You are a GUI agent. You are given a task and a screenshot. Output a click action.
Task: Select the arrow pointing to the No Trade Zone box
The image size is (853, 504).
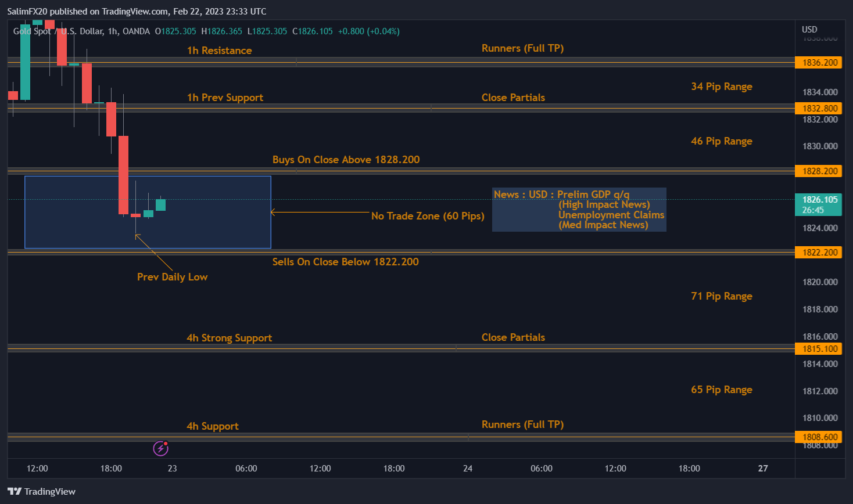(x=320, y=213)
